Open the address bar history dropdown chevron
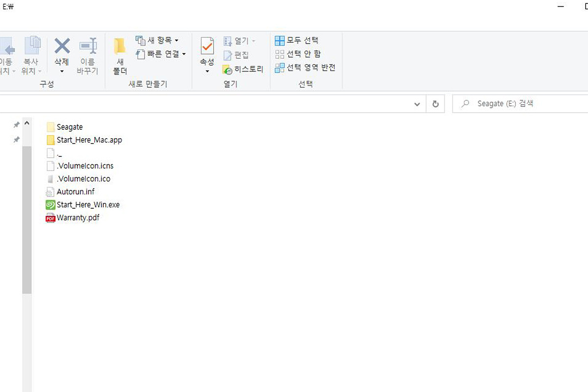This screenshot has width=588, height=392. click(417, 104)
